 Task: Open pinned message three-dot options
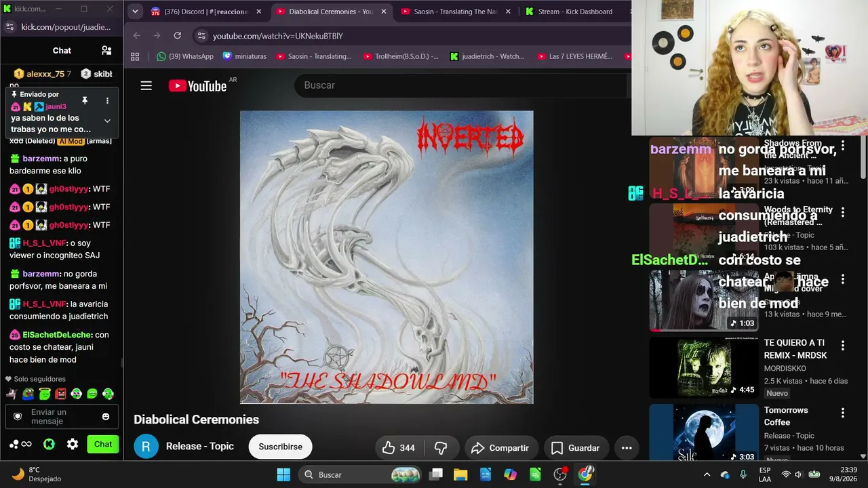(x=107, y=100)
